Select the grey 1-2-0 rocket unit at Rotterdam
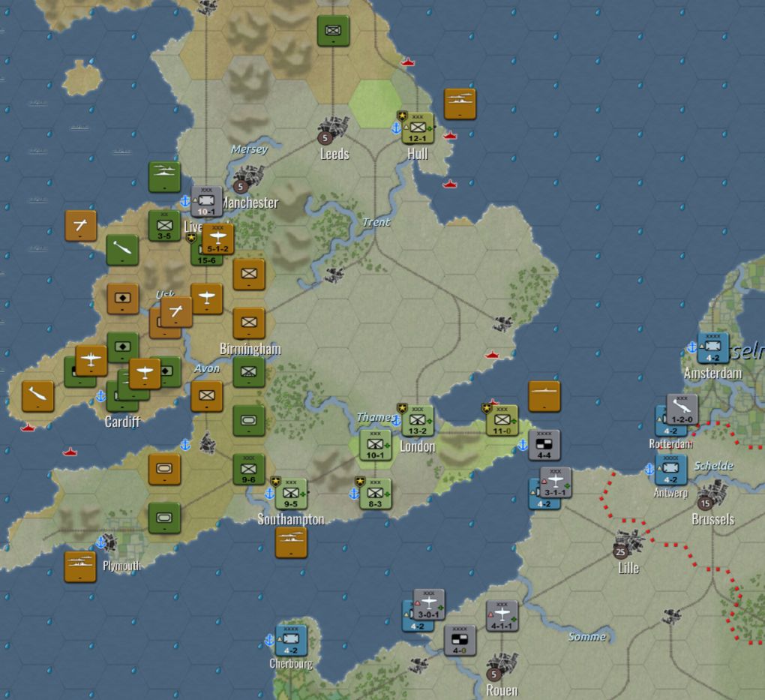The image size is (765, 700). [682, 410]
